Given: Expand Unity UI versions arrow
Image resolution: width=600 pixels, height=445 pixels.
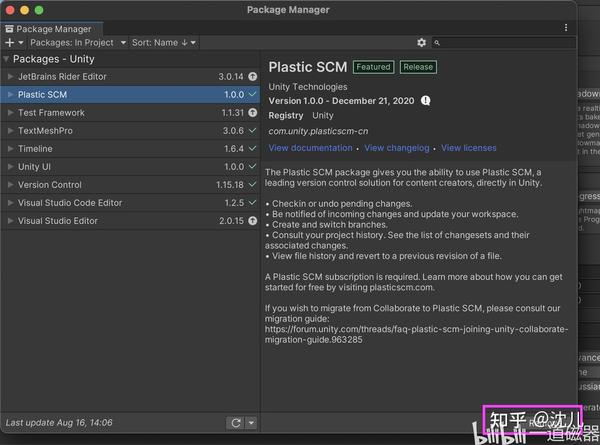Looking at the screenshot, I should coord(11,166).
